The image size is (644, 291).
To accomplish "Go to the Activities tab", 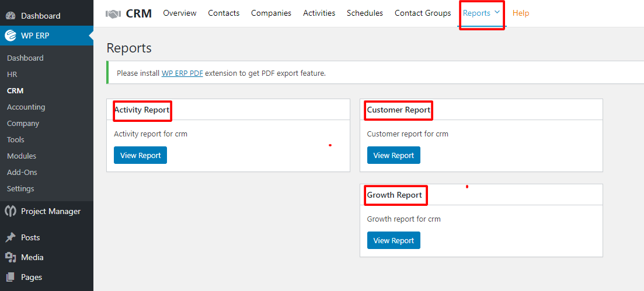I will click(319, 13).
